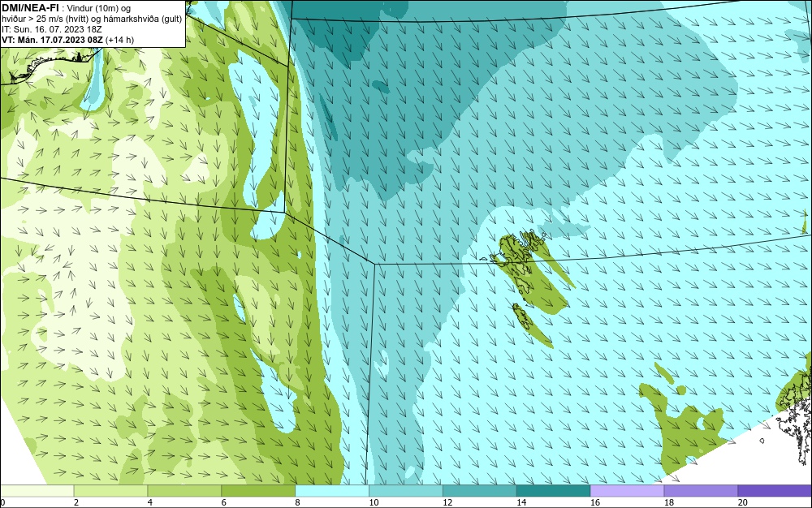
Task: Click the legend scale label '0'
Action: (x=2, y=502)
